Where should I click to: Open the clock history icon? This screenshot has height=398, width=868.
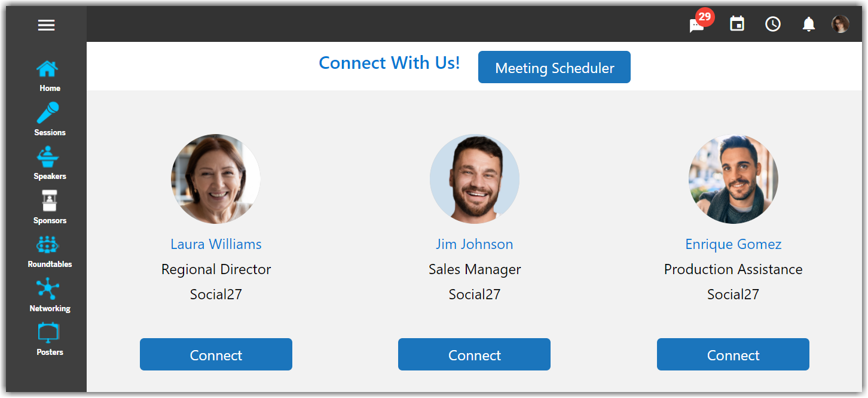(773, 24)
